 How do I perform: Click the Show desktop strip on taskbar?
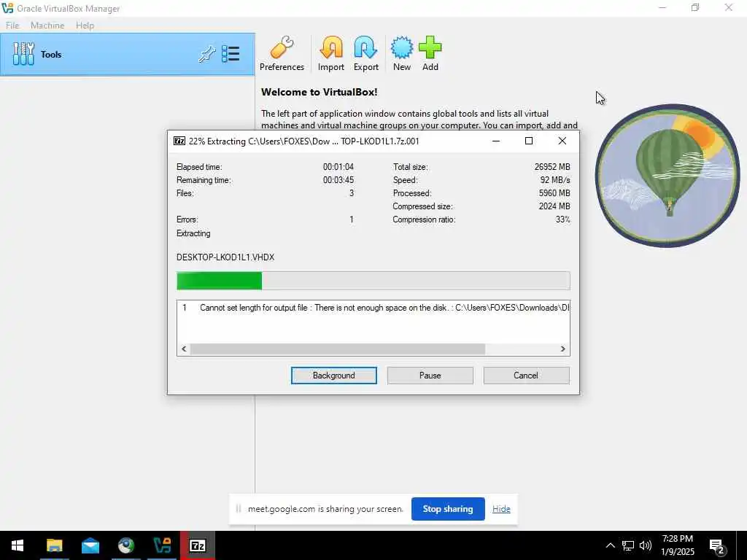click(742, 545)
